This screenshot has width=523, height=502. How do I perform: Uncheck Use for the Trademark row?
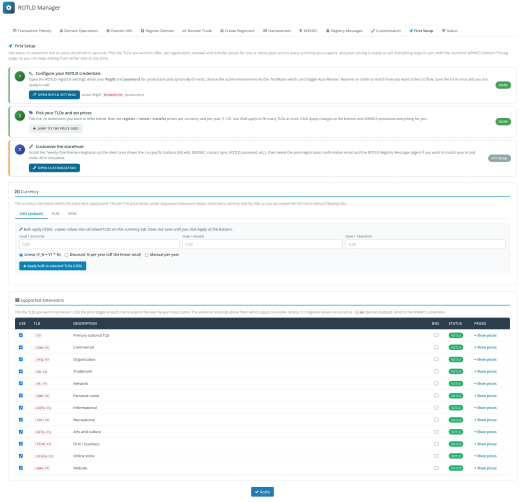pos(21,371)
